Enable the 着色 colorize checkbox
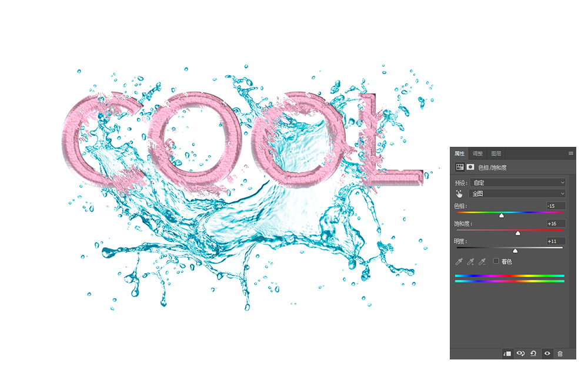 tap(496, 261)
